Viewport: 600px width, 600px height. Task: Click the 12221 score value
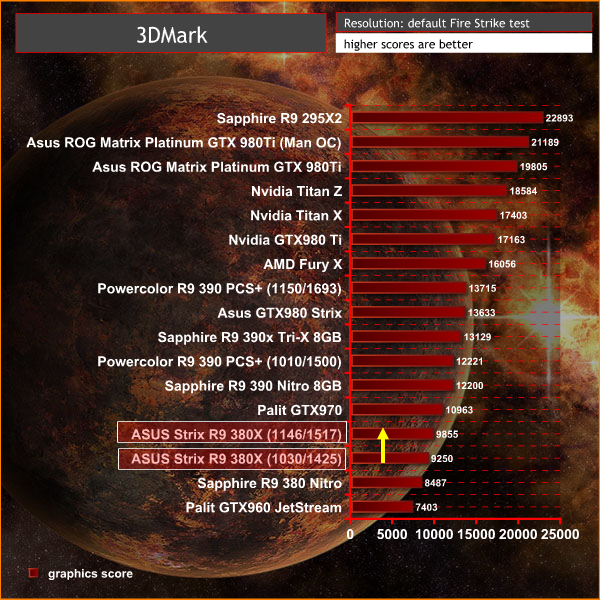point(470,362)
